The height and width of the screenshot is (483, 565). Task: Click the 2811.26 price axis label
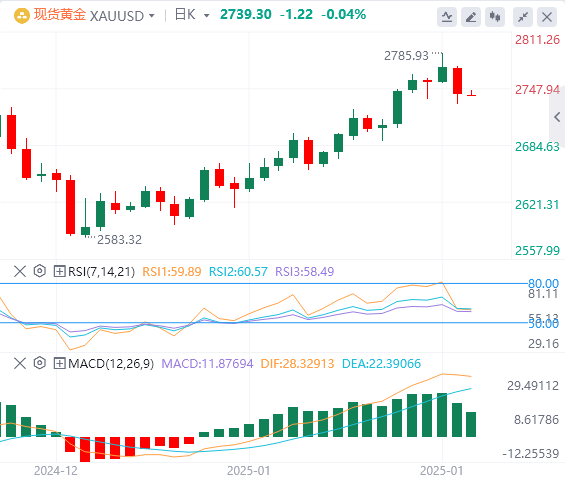tap(537, 40)
